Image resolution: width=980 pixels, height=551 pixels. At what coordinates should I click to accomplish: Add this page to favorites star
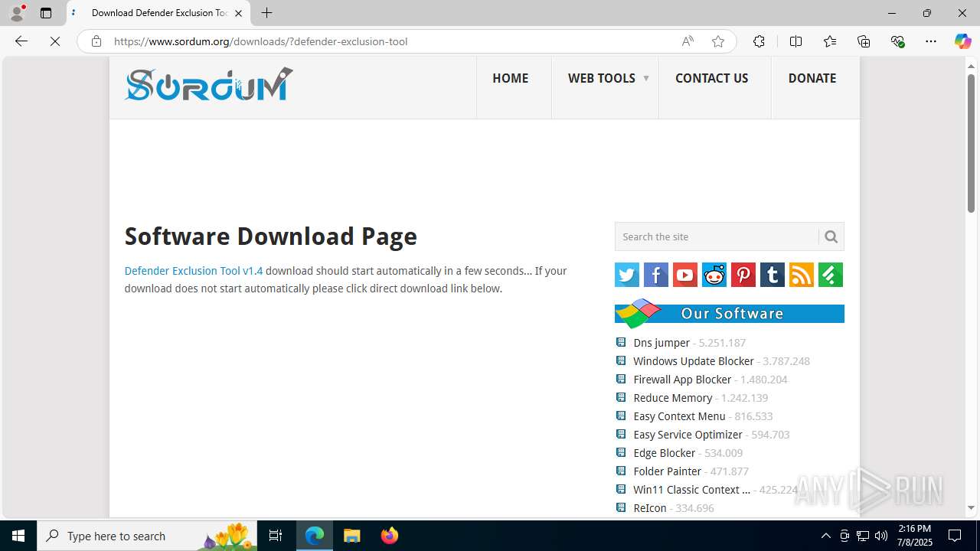point(717,41)
